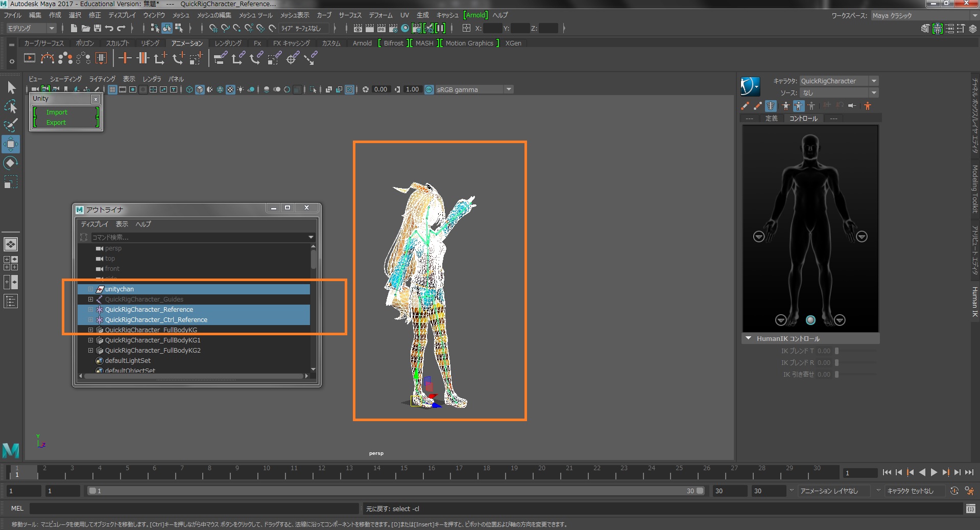Click the Undo arrow icon
This screenshot has width=980, height=530.
[109, 28]
